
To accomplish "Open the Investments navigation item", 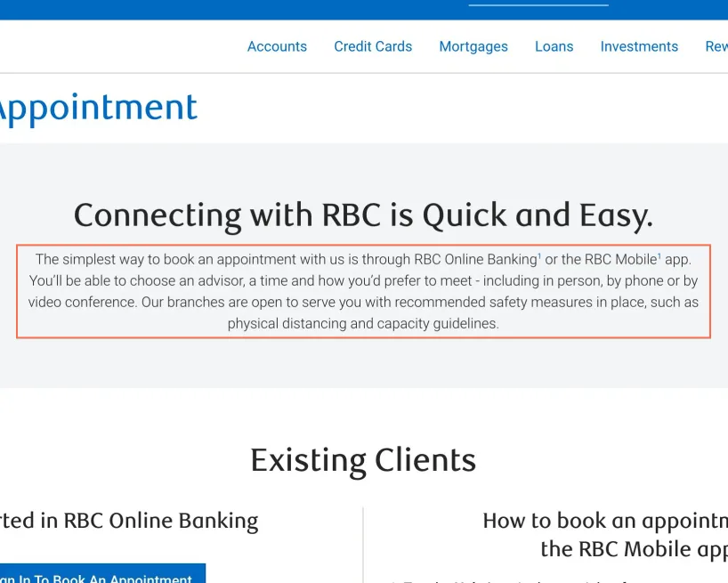I will [x=639, y=46].
